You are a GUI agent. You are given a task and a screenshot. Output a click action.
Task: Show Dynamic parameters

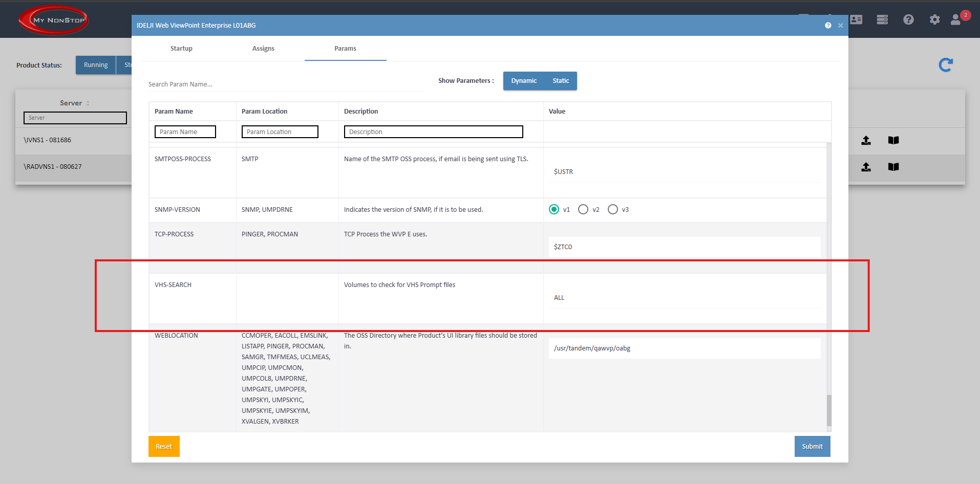524,81
